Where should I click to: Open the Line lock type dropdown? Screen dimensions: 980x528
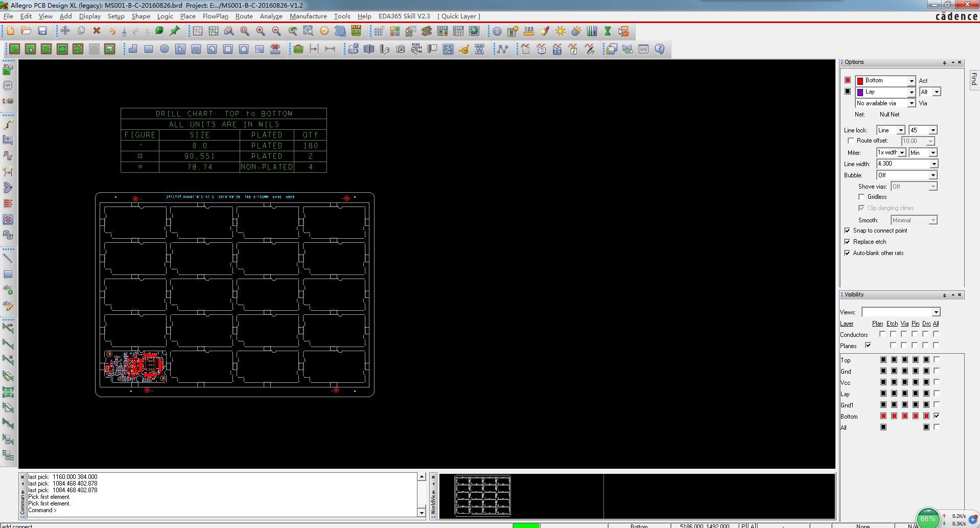pyautogui.click(x=901, y=130)
